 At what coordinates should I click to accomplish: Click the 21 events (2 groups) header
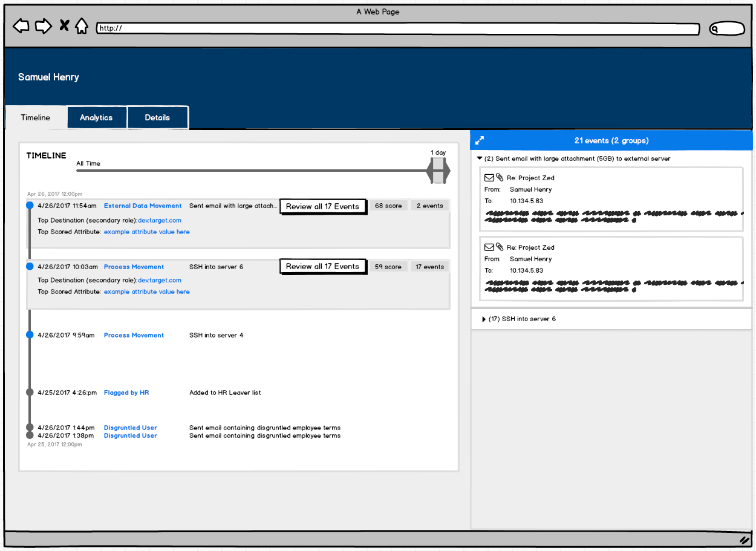coord(611,140)
